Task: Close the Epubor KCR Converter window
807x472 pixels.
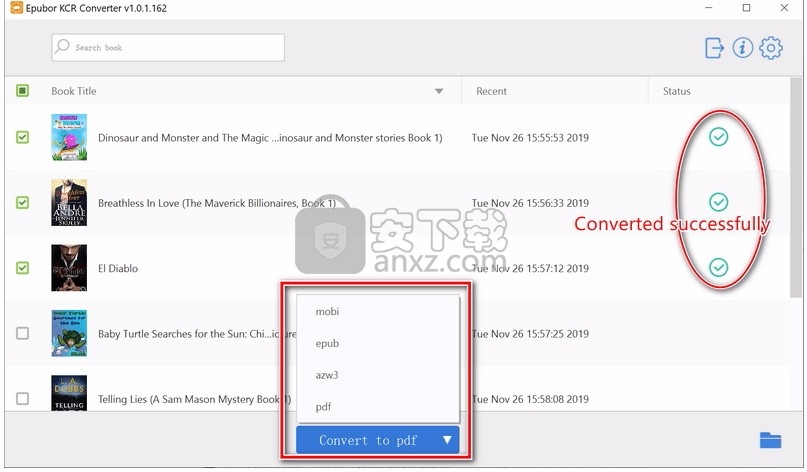Action: [784, 8]
